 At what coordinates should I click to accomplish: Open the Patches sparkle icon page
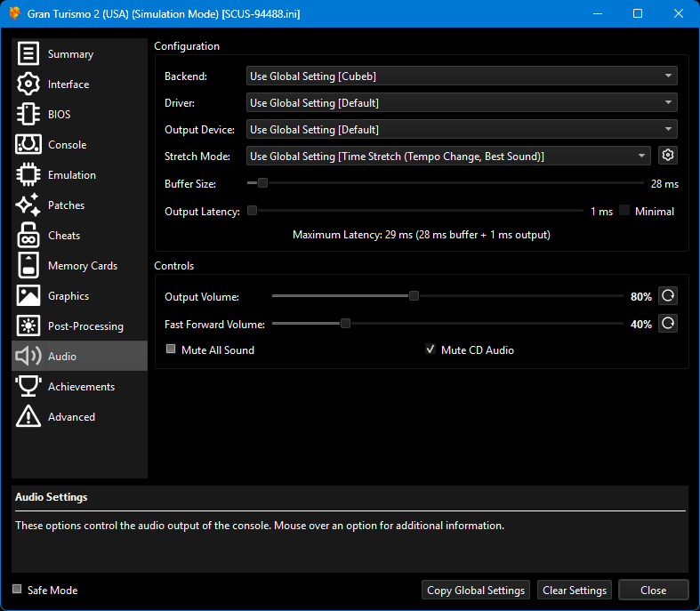tap(28, 205)
